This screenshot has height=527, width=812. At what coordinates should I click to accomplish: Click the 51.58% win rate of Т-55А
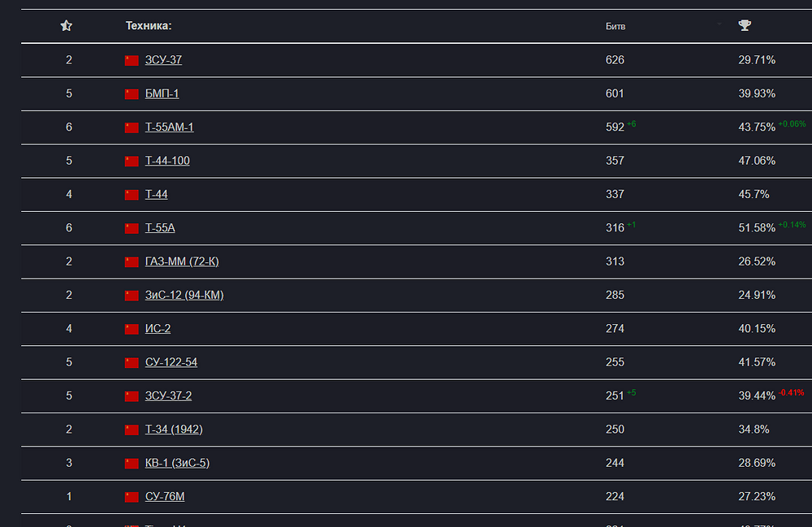click(757, 228)
